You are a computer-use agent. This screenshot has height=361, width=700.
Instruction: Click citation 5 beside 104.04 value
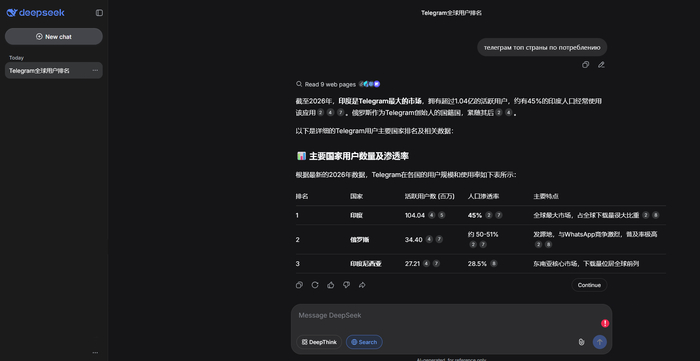tap(442, 215)
